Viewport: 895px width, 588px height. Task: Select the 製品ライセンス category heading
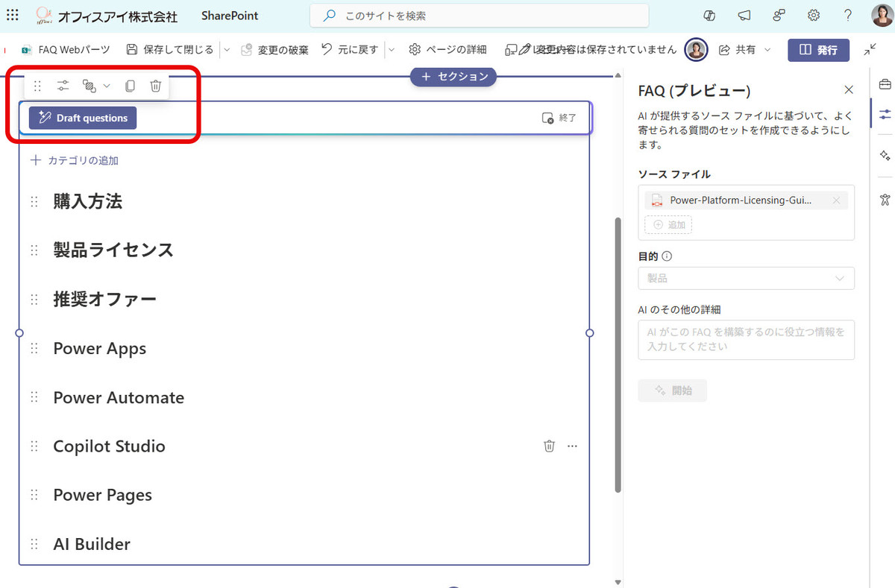pos(113,250)
